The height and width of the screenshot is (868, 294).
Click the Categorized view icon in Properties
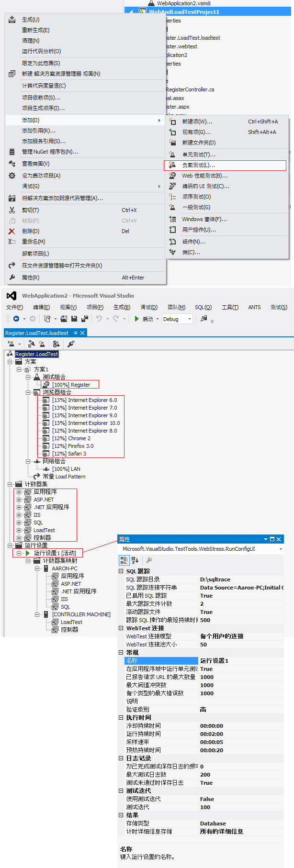124,560
